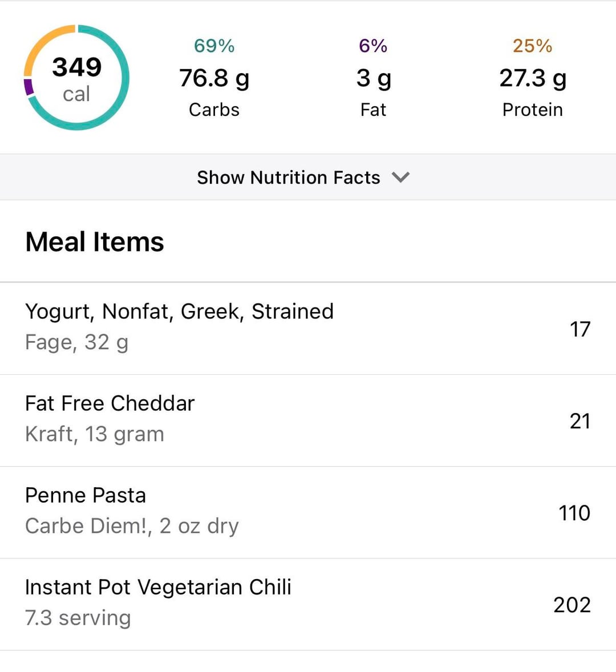The height and width of the screenshot is (672, 616).
Task: Open Instant Pot Vegetarian Chili item
Action: (x=158, y=587)
